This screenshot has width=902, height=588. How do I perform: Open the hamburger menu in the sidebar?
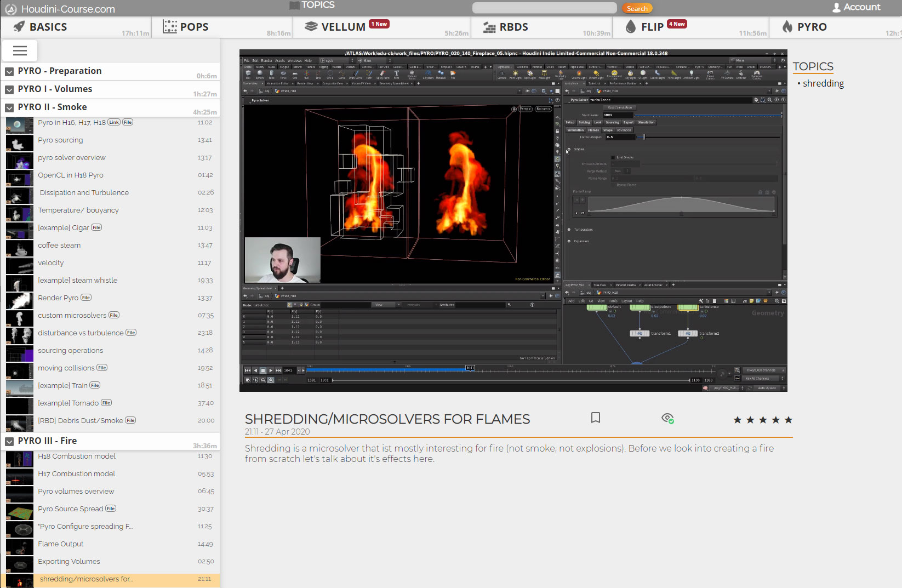click(x=20, y=51)
